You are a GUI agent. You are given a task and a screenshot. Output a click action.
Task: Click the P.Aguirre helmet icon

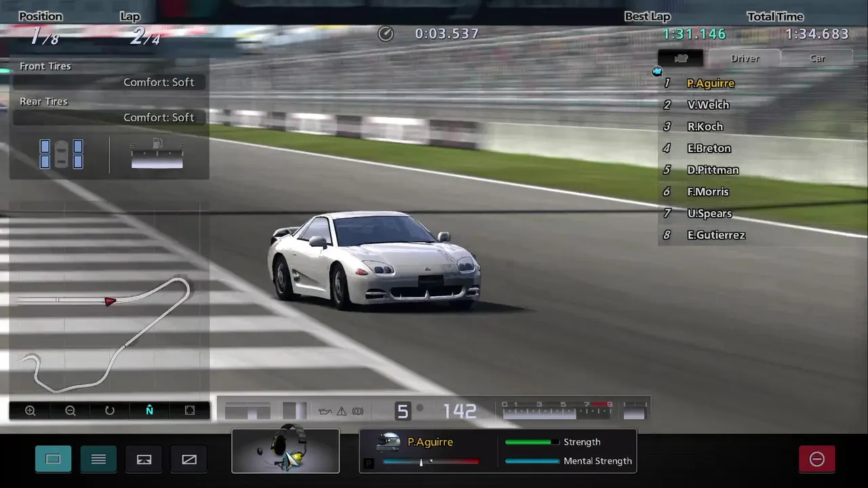(x=389, y=441)
